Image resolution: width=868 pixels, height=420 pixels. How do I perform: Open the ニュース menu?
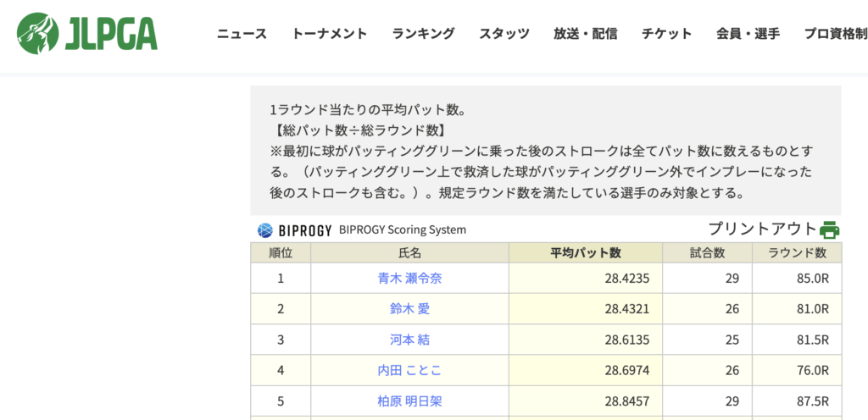pyautogui.click(x=242, y=34)
